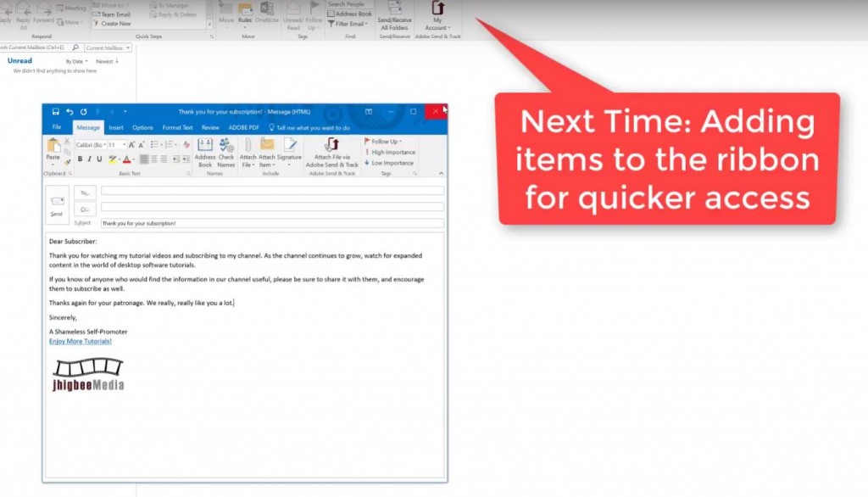Apply the yellow text highlight color
This screenshot has width=868, height=497.
pos(113,159)
